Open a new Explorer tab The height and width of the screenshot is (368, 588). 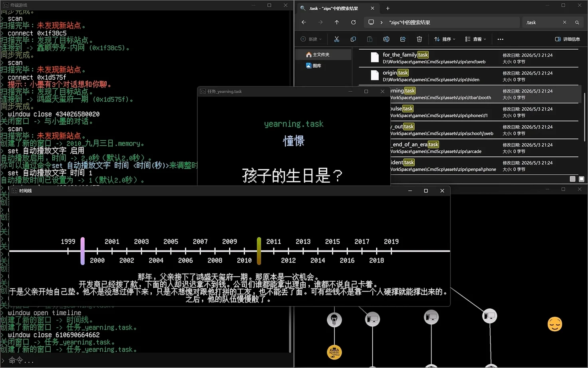(x=387, y=8)
